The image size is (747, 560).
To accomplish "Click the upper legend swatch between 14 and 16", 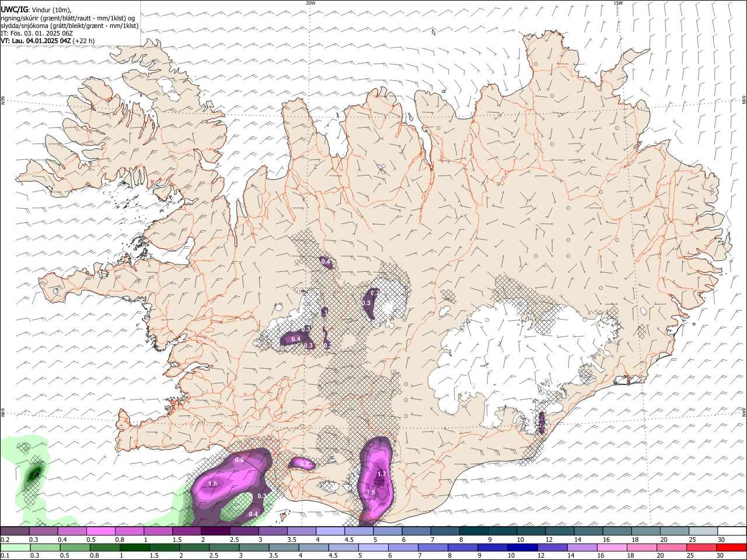I will (x=588, y=531).
